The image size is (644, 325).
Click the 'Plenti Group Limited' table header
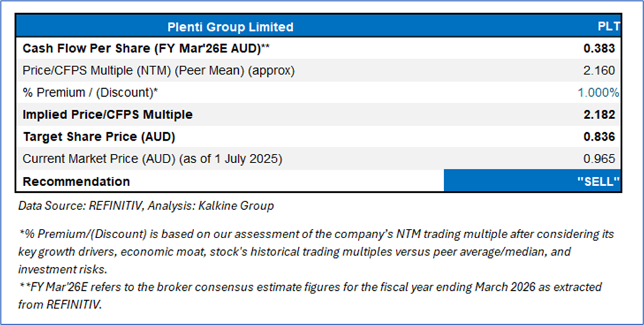tap(230, 27)
